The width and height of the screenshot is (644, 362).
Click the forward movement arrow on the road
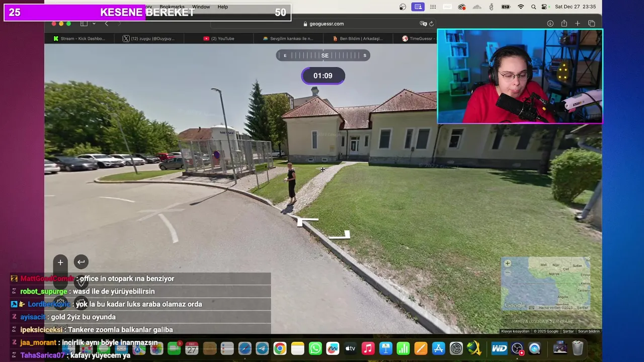[308, 221]
